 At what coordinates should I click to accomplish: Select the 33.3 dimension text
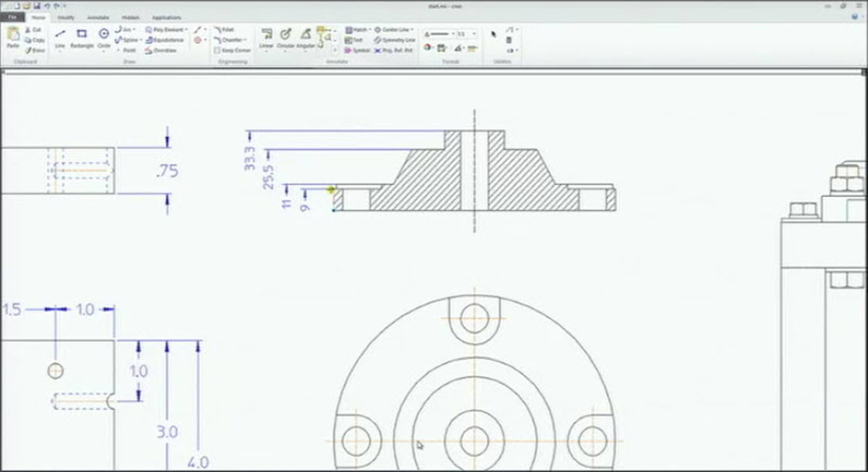tap(250, 158)
